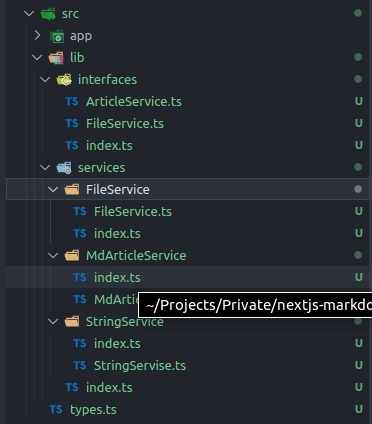This screenshot has height=424, width=372.
Task: Click TS icon beside interfaces index.ts
Action: pyautogui.click(x=72, y=146)
